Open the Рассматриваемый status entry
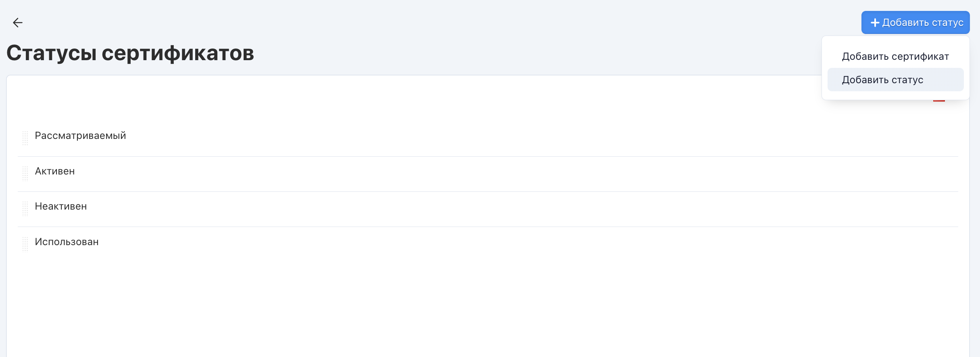 pos(80,136)
